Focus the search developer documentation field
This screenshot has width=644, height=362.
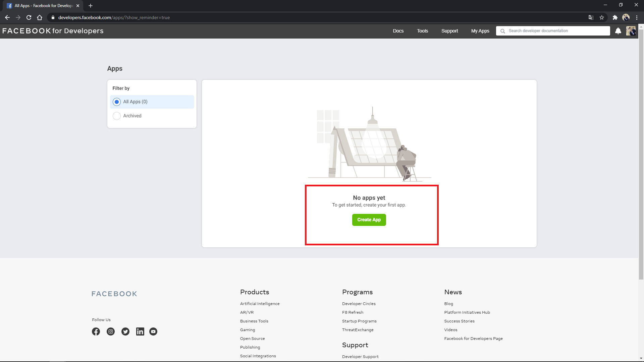[x=553, y=31]
